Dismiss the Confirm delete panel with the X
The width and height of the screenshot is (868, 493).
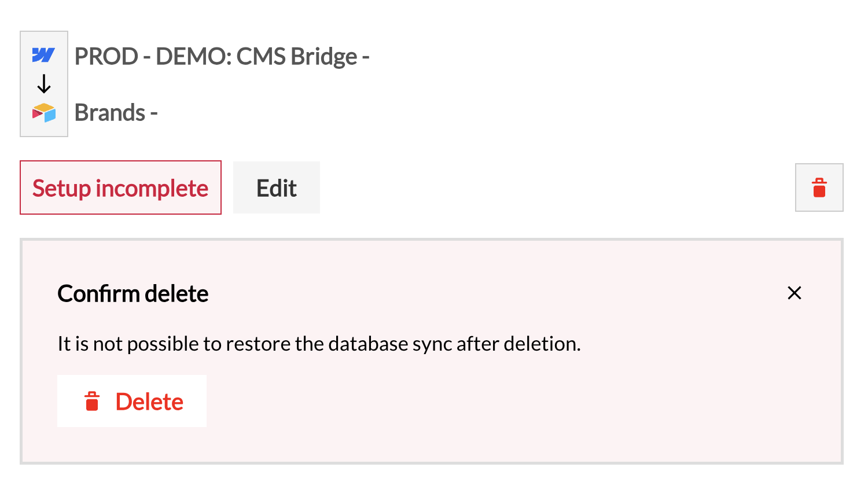[795, 293]
